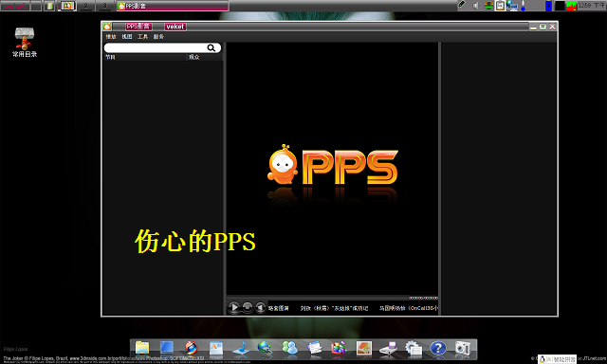Image resolution: width=607 pixels, height=364 pixels.
Task: Click the green-red CPU graph tray icon
Action: tap(571, 6)
